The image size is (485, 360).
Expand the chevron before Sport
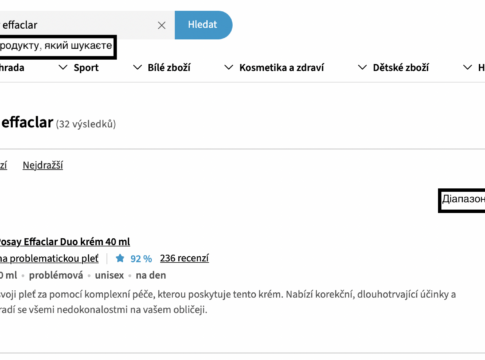[63, 68]
